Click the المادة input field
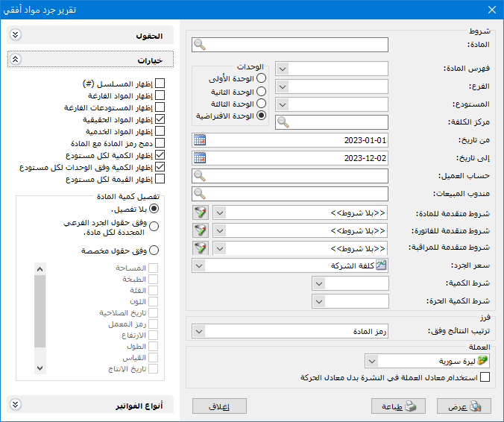The height and width of the screenshot is (422, 504). [x=290, y=45]
